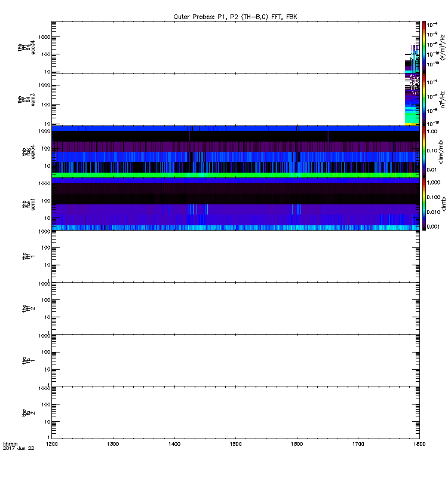Click the empty thc fff 1 panel
The image size is (448, 478).
coord(235,256)
